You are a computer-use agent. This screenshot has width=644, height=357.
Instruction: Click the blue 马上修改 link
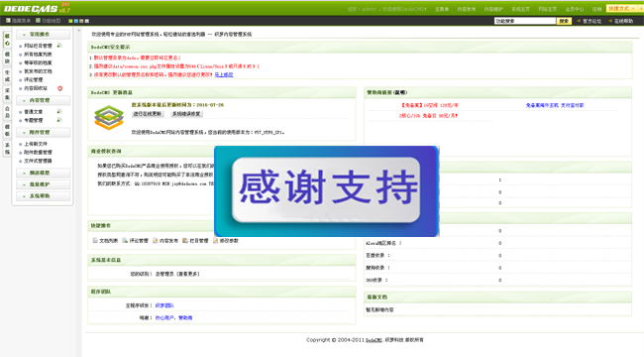(224, 74)
